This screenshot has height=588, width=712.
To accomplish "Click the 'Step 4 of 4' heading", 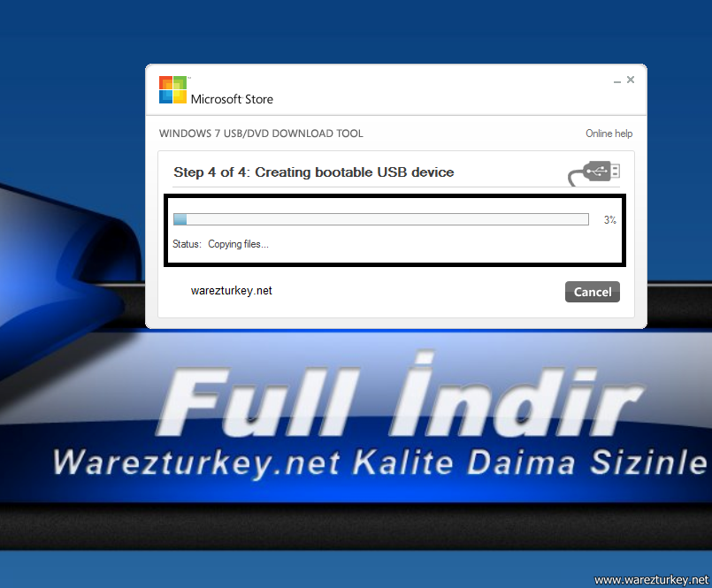I will pyautogui.click(x=314, y=172).
